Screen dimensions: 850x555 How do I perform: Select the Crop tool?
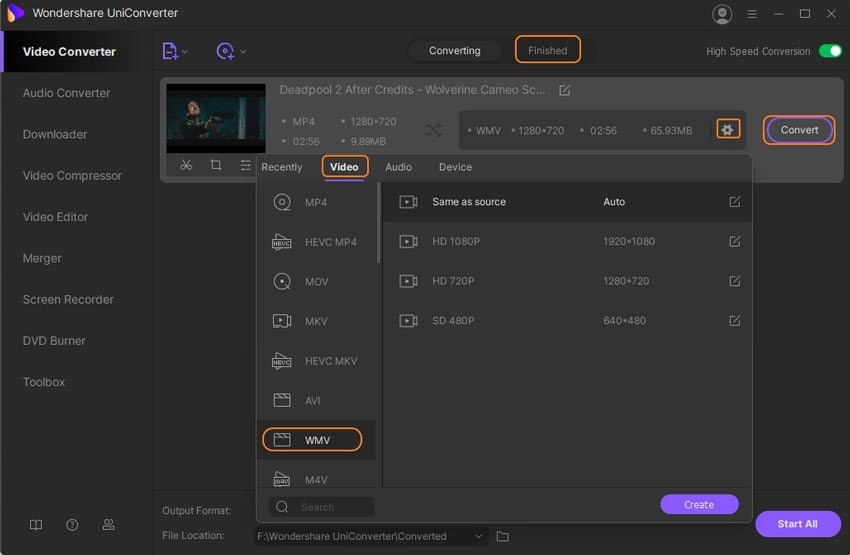pos(216,165)
